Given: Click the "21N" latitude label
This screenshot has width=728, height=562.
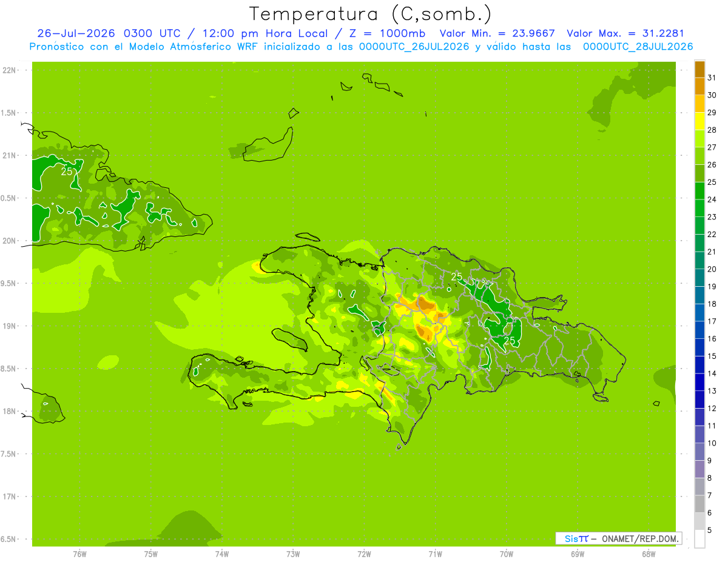Looking at the screenshot, I should pyautogui.click(x=10, y=156).
